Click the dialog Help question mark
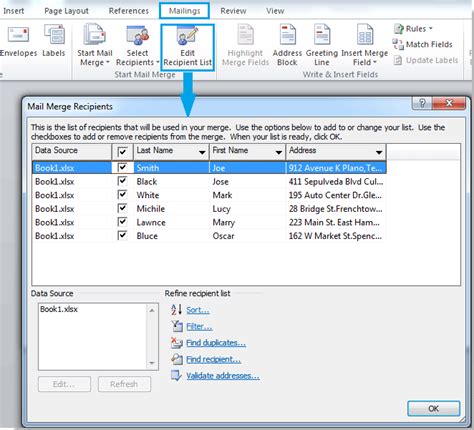Image resolution: width=474 pixels, height=430 pixels. pyautogui.click(x=422, y=103)
